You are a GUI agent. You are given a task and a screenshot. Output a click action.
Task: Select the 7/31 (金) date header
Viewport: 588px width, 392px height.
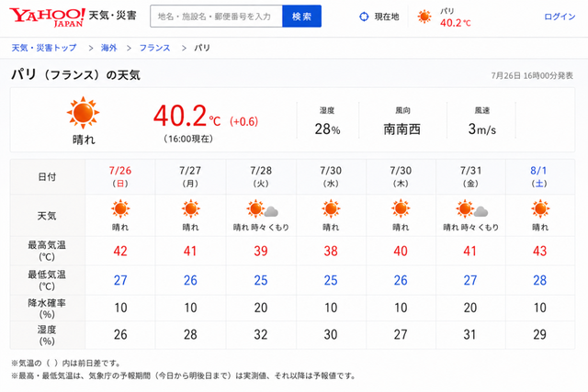[470, 177]
